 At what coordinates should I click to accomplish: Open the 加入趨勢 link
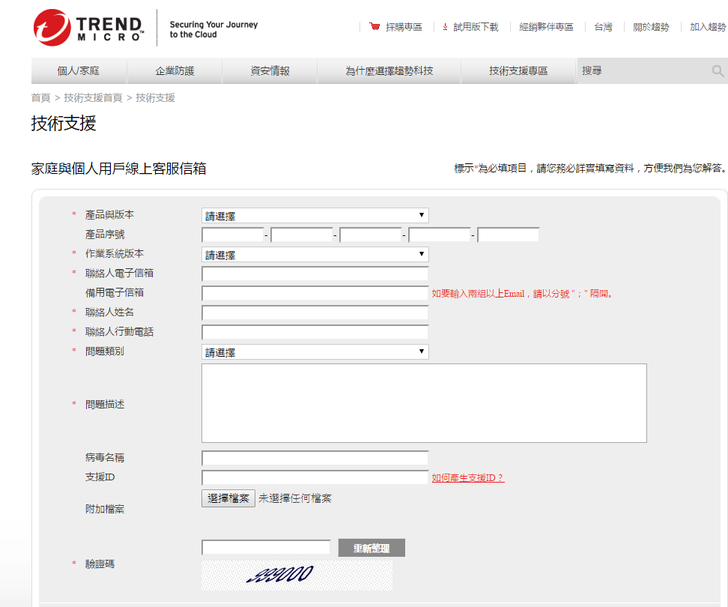pos(708,27)
